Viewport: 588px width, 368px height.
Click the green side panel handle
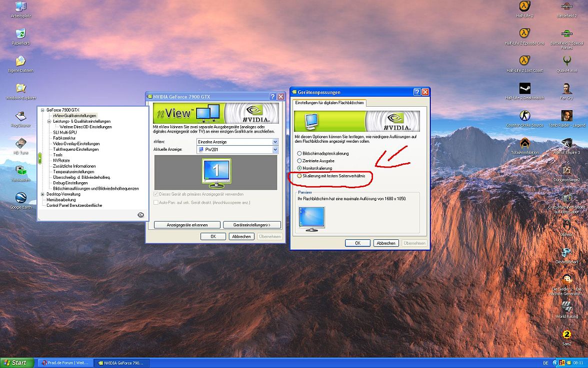(x=39, y=158)
